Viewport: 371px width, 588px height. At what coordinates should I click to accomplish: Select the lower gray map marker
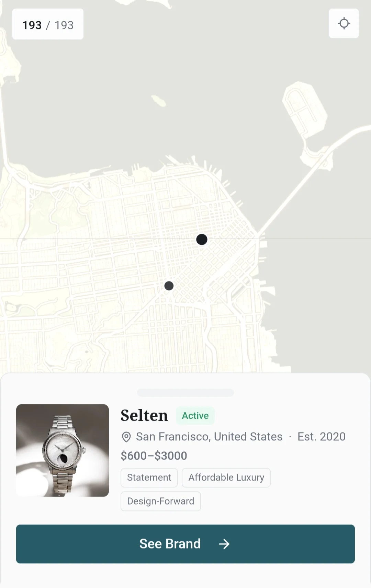click(x=169, y=286)
